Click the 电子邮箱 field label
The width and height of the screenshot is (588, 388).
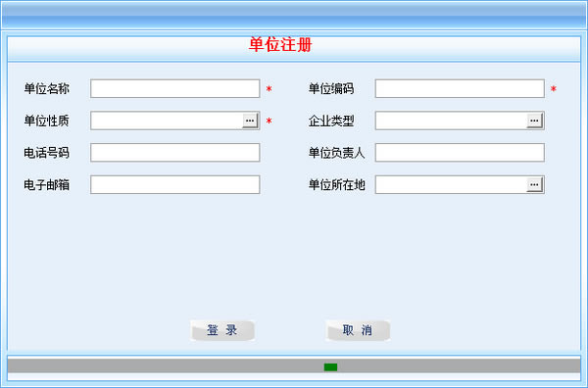point(46,185)
